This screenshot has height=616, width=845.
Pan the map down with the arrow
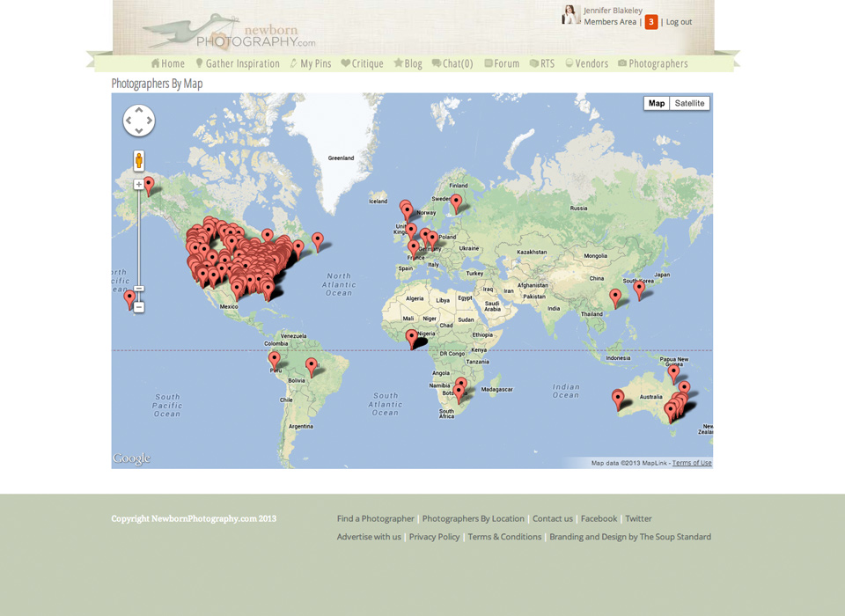(x=138, y=130)
